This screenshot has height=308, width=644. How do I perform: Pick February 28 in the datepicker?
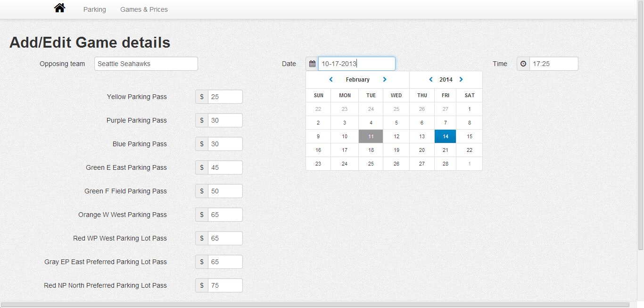tap(445, 164)
